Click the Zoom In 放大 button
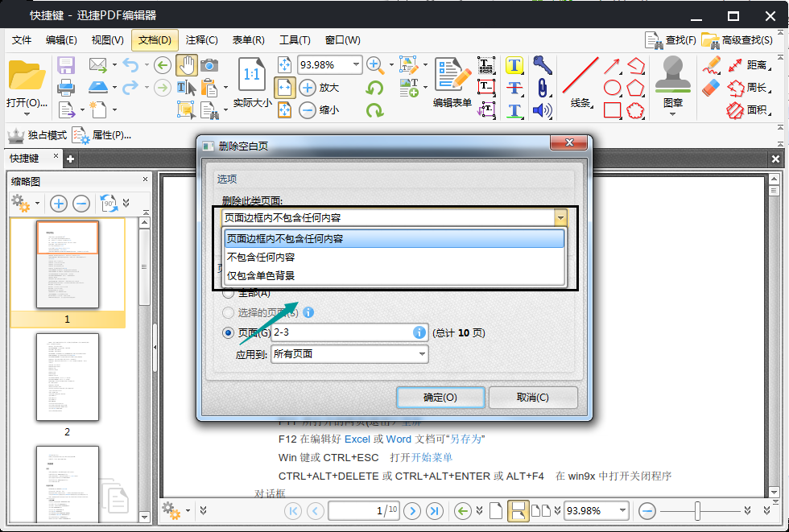 pos(320,88)
